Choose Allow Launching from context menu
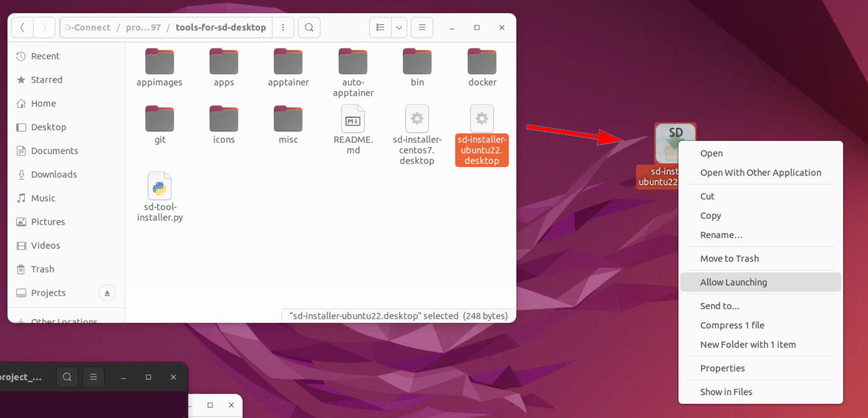868x418 pixels. [x=733, y=282]
